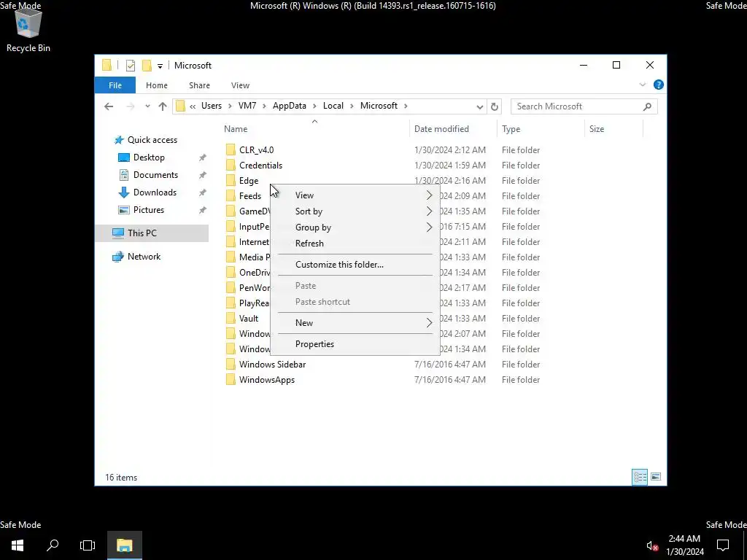Select the Feeds folder icon
This screenshot has height=560, width=747.
pos(231,195)
